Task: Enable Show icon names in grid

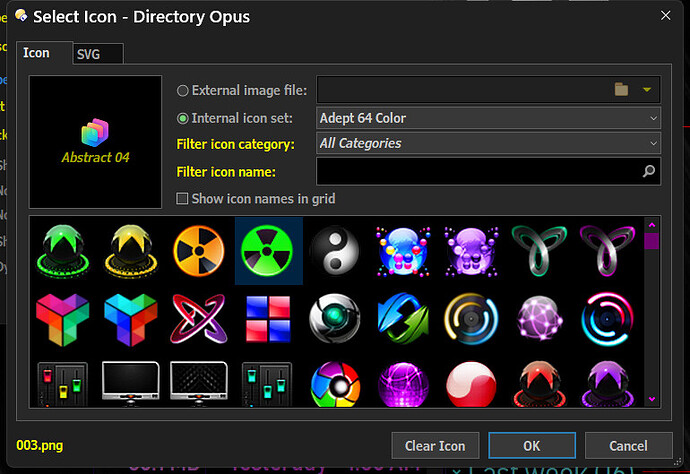Action: [x=182, y=198]
